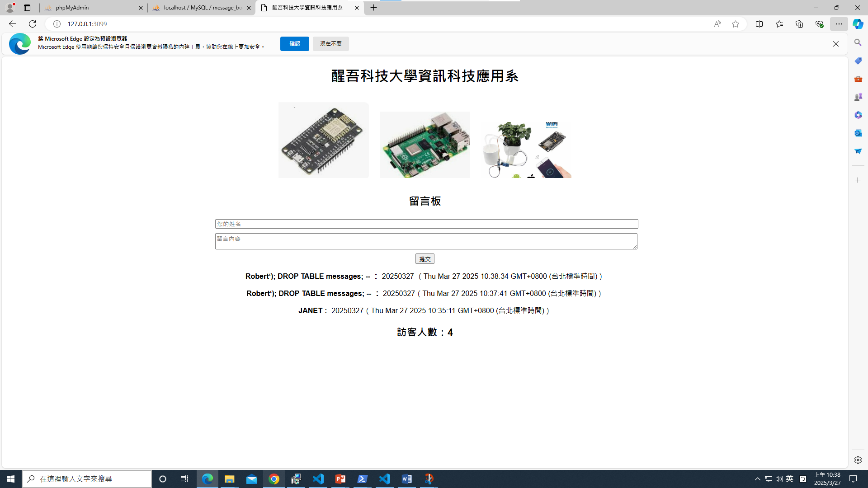Click the Raspberry Pi board image
Image resolution: width=868 pixels, height=488 pixels.
[425, 145]
